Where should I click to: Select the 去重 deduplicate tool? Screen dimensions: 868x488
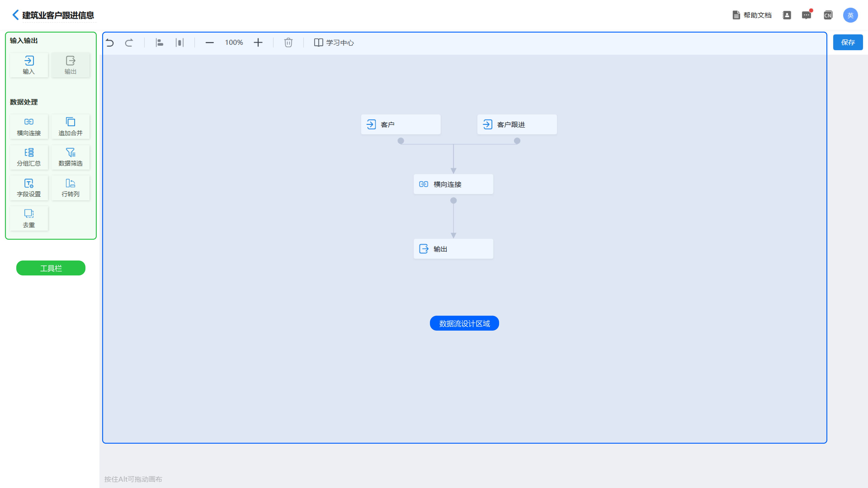(x=29, y=218)
